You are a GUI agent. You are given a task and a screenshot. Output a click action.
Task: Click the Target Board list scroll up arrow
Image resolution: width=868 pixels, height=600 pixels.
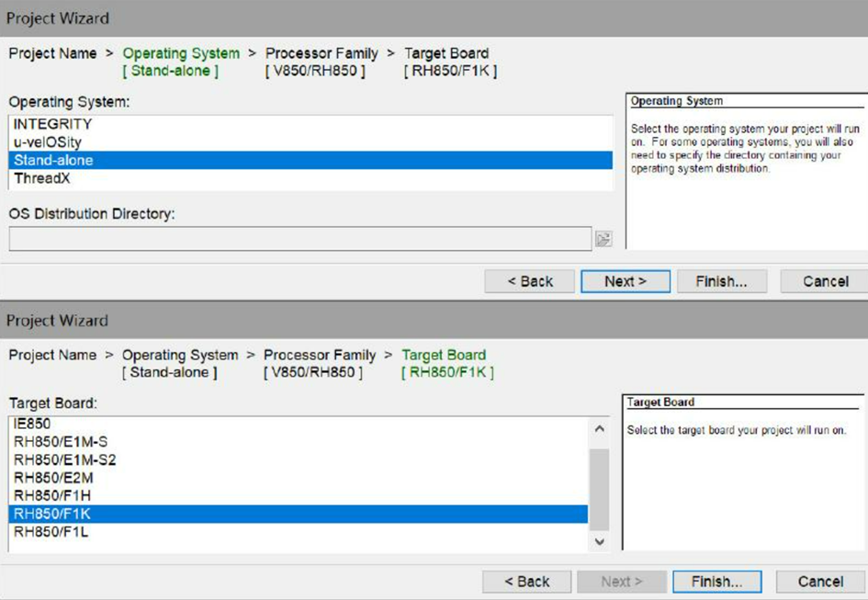pos(599,429)
